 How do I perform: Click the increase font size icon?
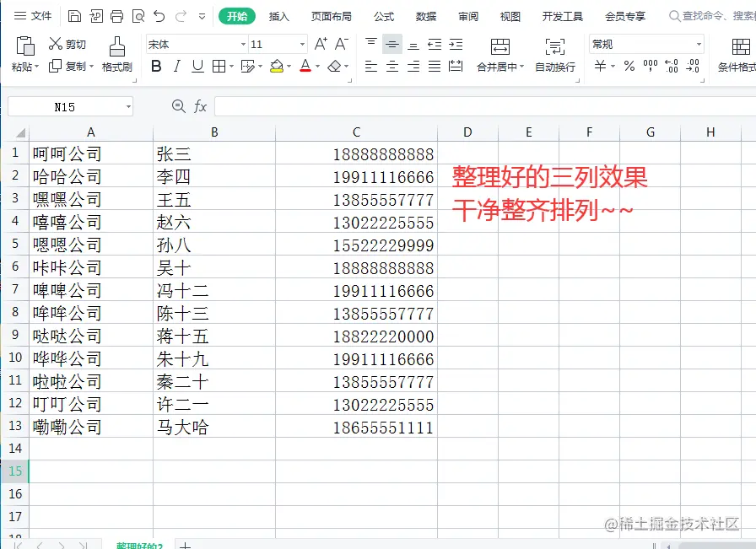[320, 42]
